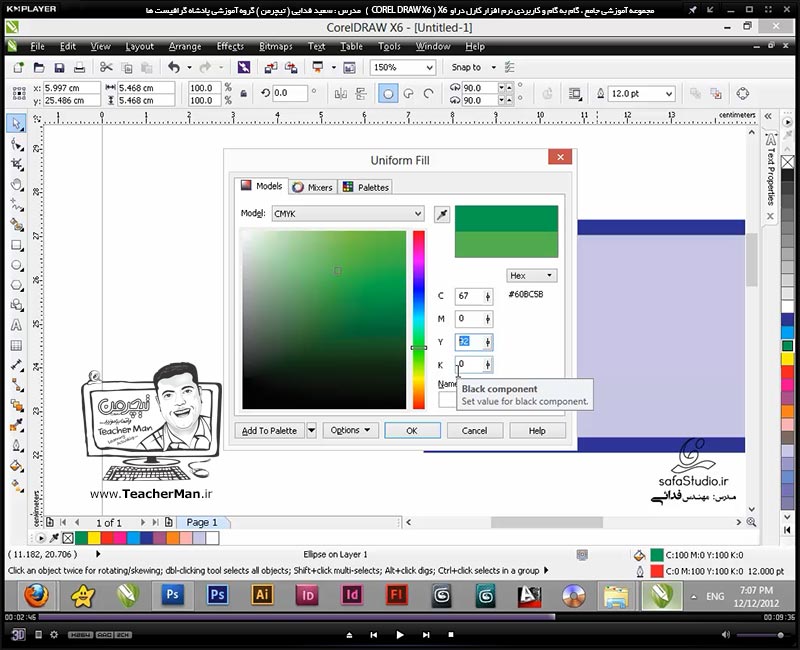
Task: Click the Y value input field
Action: point(474,342)
